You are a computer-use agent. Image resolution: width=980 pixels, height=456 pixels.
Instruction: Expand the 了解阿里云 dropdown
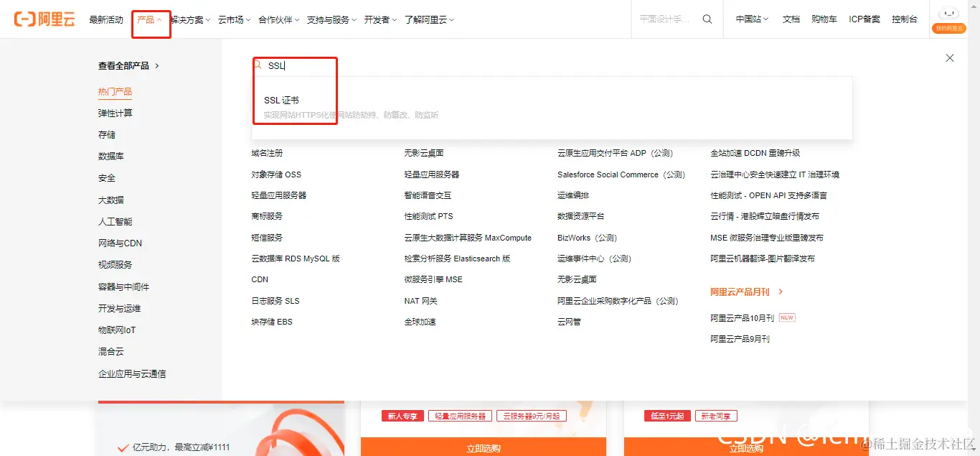[429, 19]
